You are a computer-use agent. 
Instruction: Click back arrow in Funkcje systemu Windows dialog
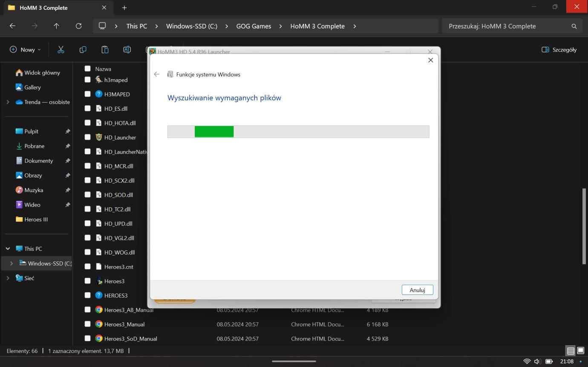[x=157, y=74]
